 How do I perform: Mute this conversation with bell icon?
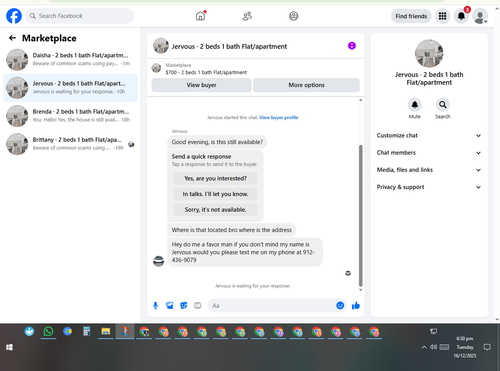(x=415, y=105)
